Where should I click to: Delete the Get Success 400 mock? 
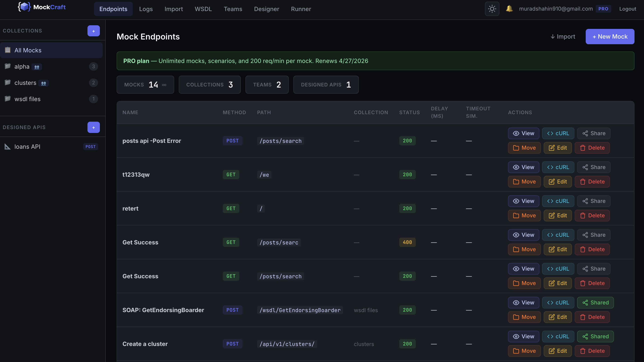[x=592, y=249]
